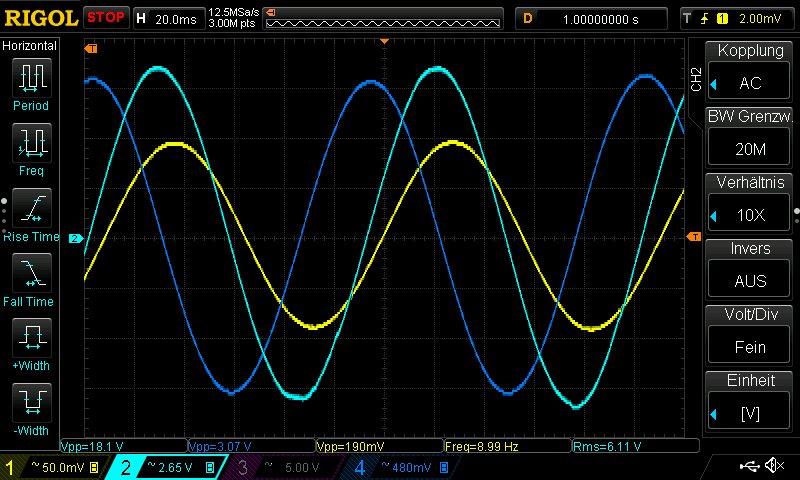800x480 pixels.
Task: Click the trigger position marker atop the waveform
Action: 385,41
